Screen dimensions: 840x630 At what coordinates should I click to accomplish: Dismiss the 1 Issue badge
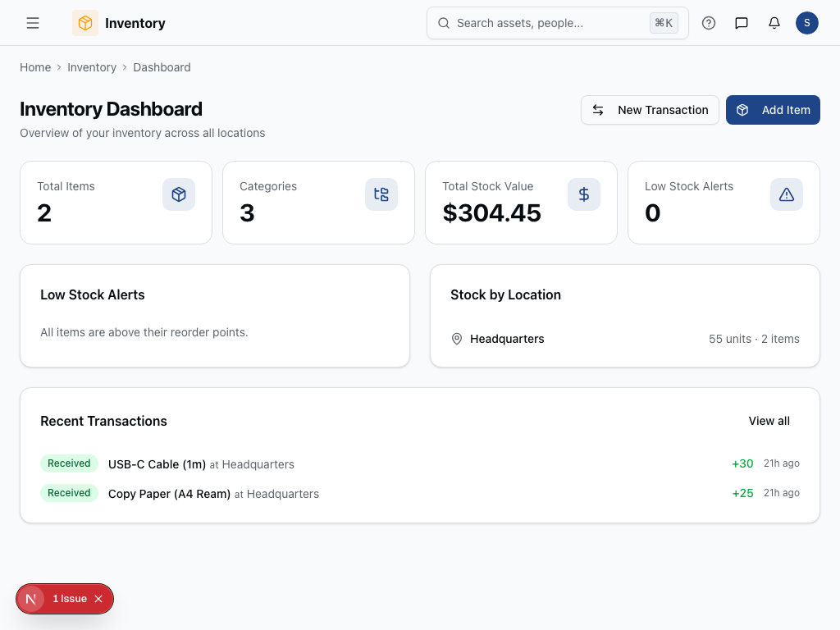click(98, 599)
